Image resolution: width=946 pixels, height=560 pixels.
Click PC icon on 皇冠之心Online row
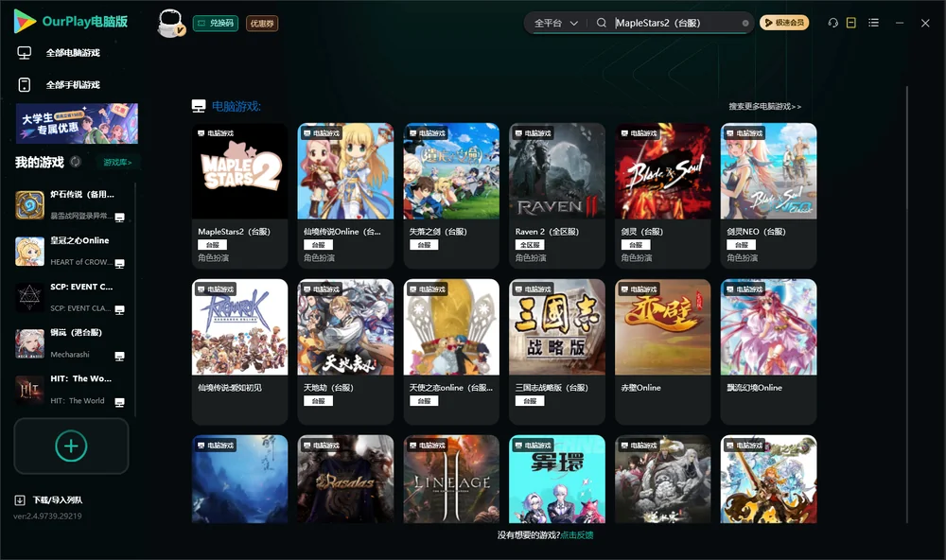click(x=119, y=264)
